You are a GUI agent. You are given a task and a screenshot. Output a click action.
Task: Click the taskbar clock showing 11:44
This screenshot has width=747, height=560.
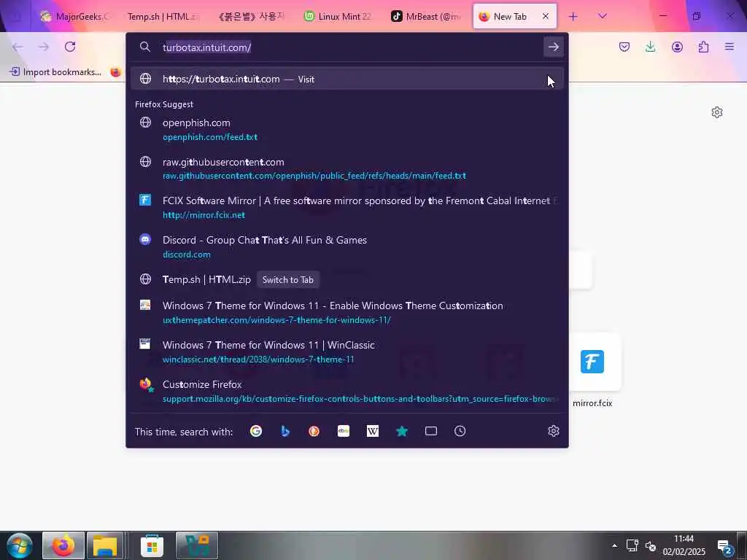click(x=684, y=545)
